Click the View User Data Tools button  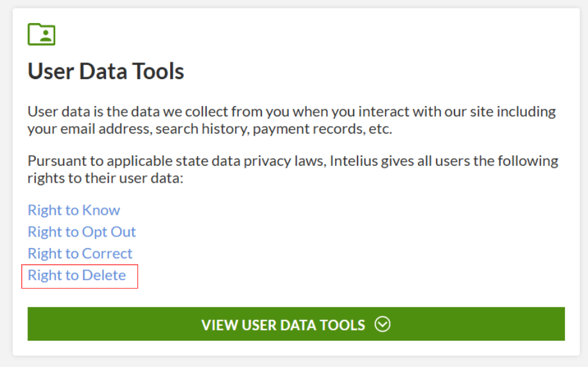(296, 324)
